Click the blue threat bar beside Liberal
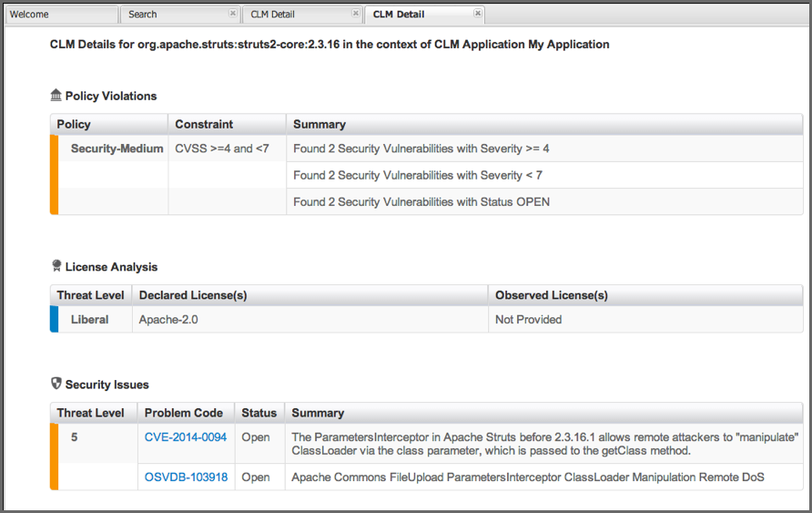Image resolution: width=812 pixels, height=513 pixels. click(x=54, y=320)
